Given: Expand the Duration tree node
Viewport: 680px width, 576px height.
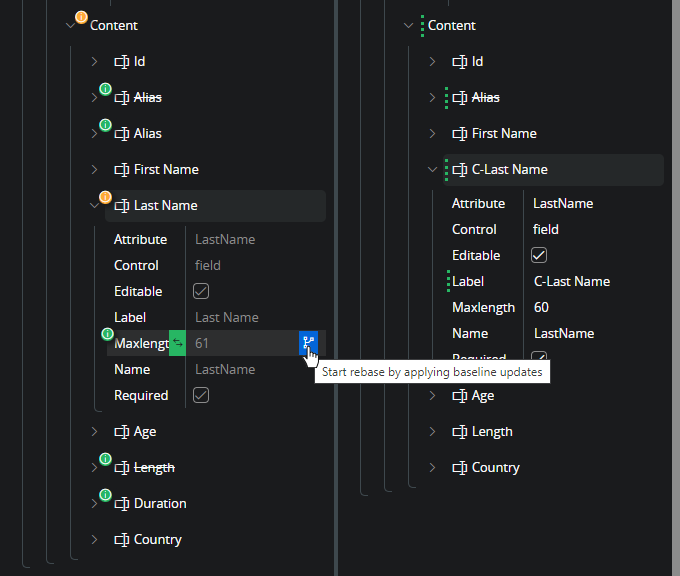Looking at the screenshot, I should 95,504.
